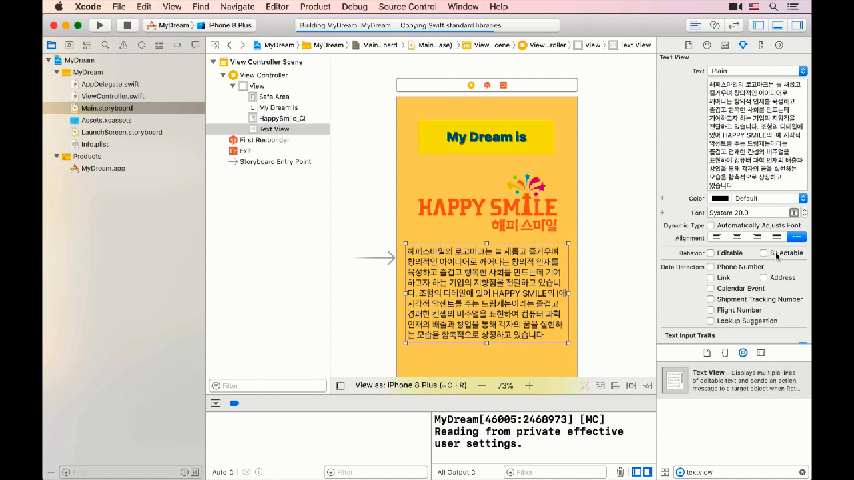Zoom out the storyboard canvas
854x480 pixels.
pos(481,386)
